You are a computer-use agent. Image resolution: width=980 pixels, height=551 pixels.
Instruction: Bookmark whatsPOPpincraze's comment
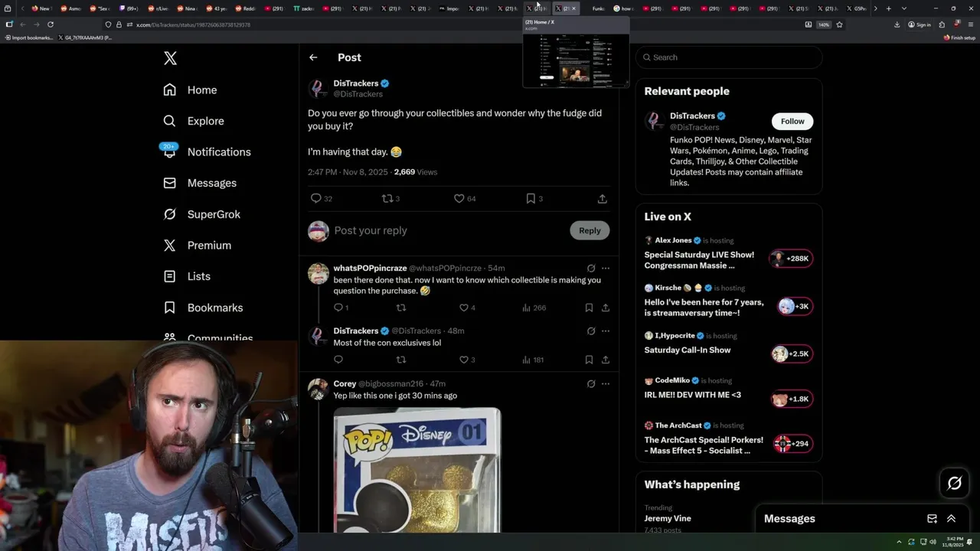pos(589,308)
